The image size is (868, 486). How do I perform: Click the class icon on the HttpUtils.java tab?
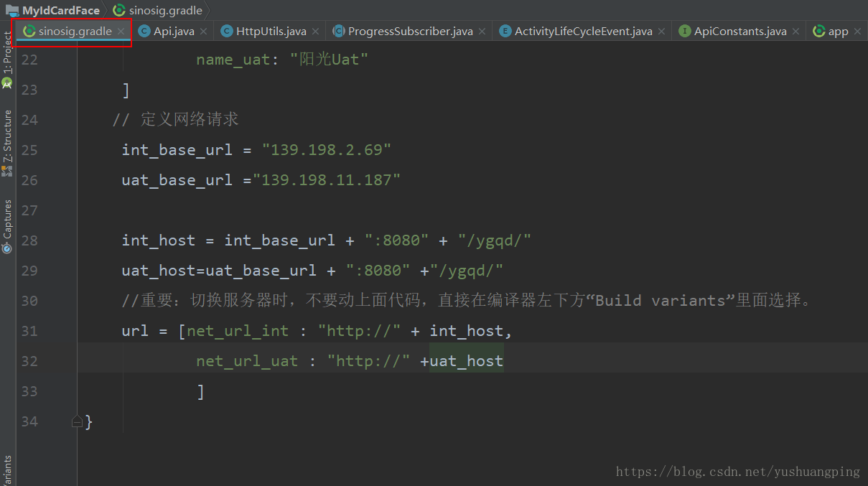pyautogui.click(x=227, y=32)
